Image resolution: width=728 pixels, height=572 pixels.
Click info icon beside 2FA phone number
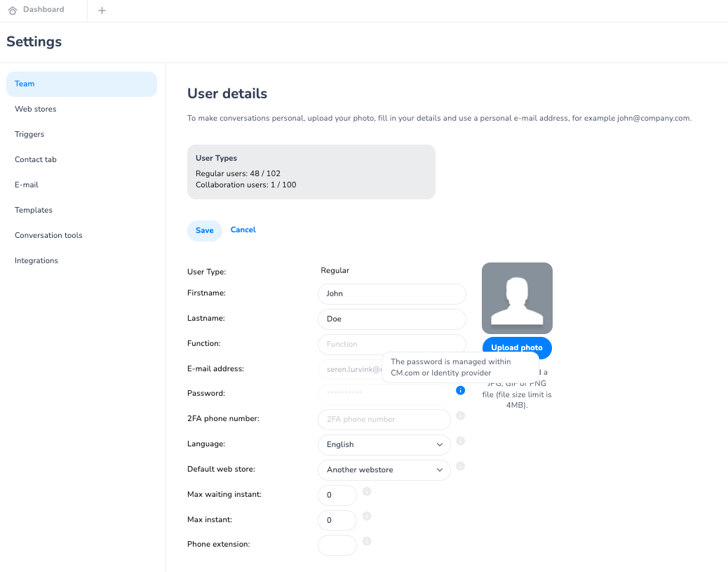(x=461, y=415)
